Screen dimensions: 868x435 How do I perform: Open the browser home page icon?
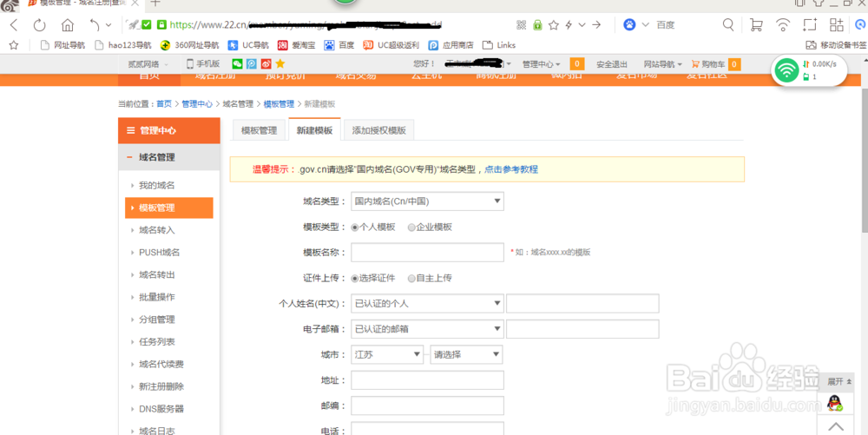[68, 25]
